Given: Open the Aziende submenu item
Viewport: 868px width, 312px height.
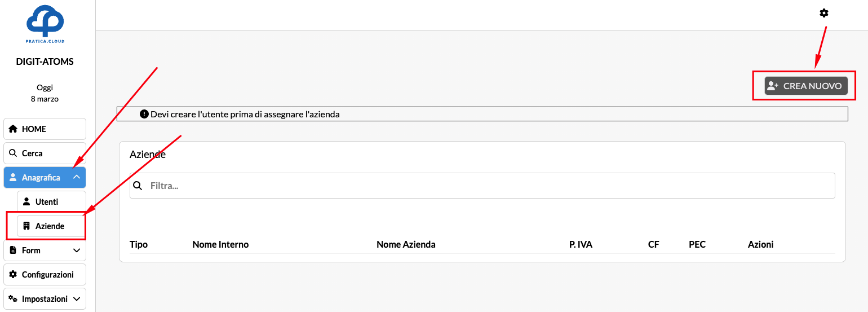Looking at the screenshot, I should (x=51, y=226).
